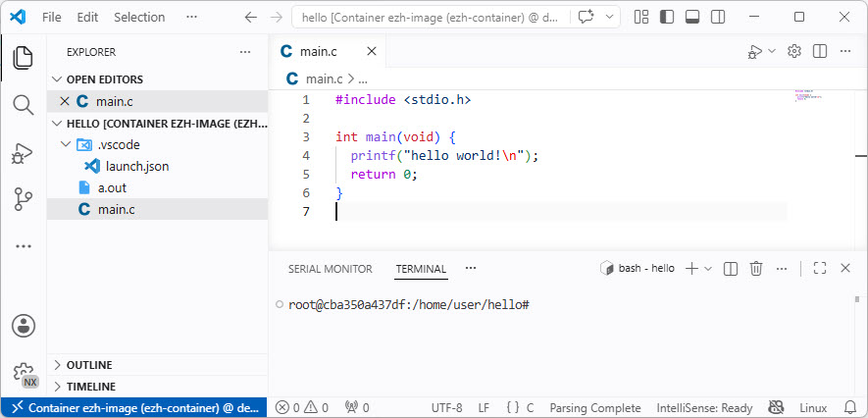Click the code minimap
Viewport: 868px width, 418px height.
click(x=809, y=97)
